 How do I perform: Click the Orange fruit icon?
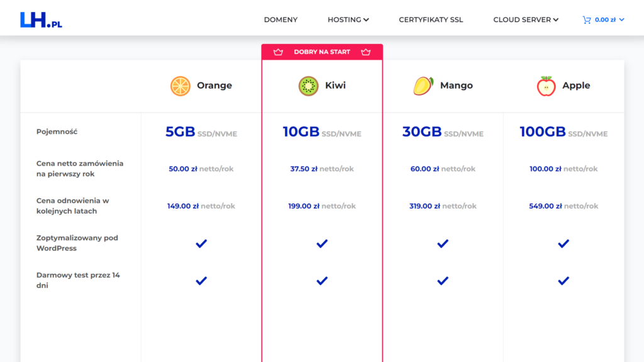point(180,85)
